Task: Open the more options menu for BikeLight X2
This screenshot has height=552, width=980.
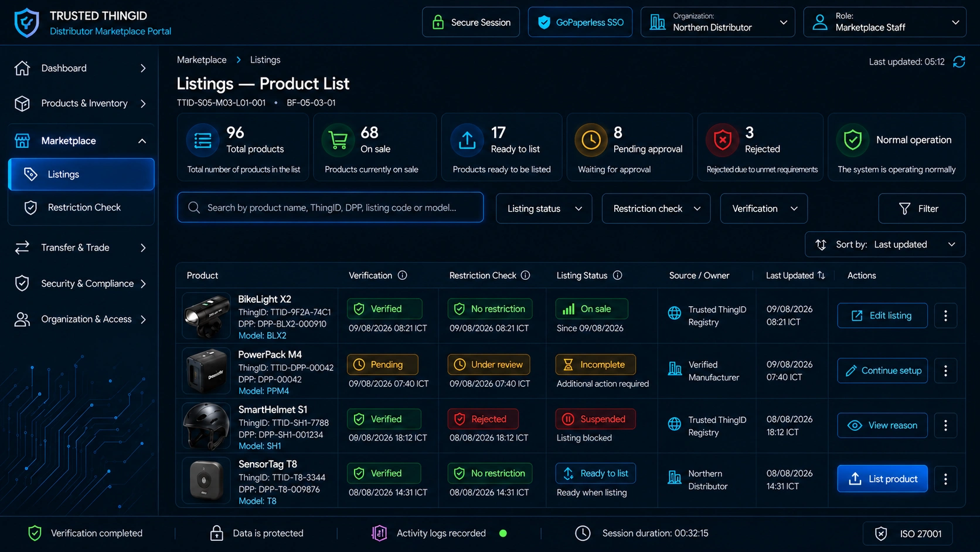Action: (945, 316)
